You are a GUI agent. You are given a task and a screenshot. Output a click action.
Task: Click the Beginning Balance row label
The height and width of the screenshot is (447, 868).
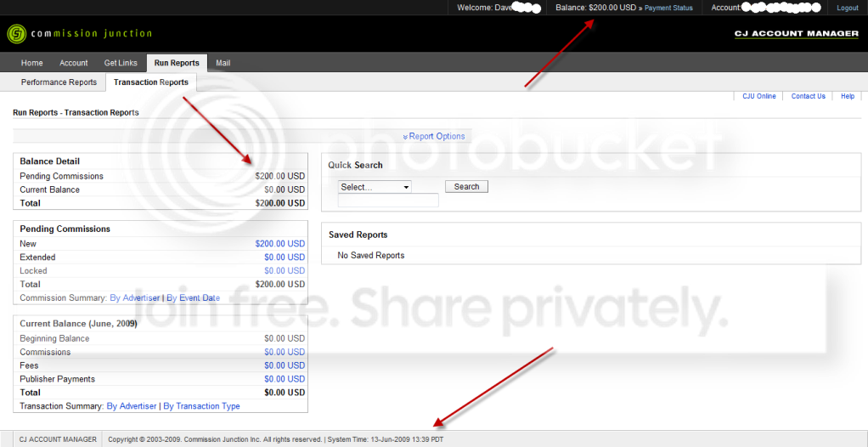click(x=54, y=338)
